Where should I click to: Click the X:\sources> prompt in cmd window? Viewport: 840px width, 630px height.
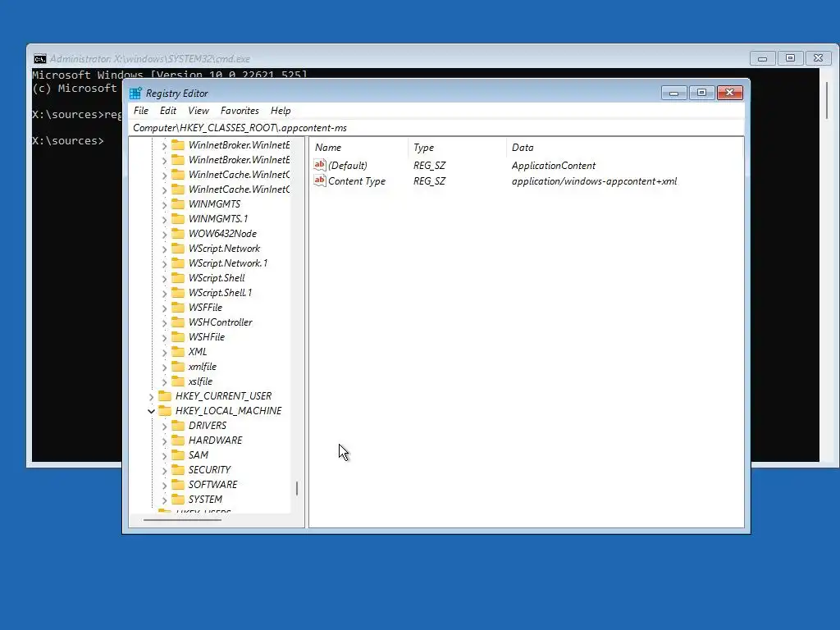tap(67, 141)
